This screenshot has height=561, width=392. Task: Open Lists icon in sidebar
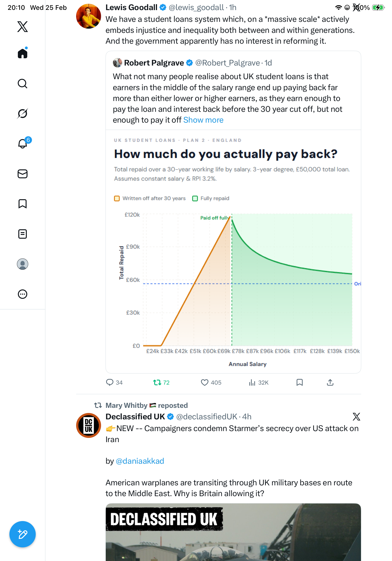(23, 234)
